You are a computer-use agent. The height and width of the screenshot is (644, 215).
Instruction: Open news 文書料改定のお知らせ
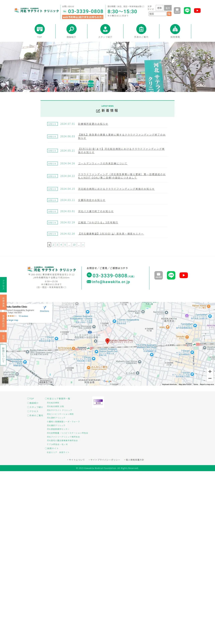tap(92, 200)
